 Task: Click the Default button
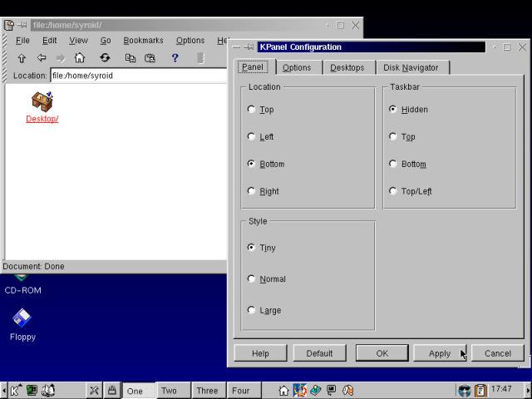[x=319, y=353]
